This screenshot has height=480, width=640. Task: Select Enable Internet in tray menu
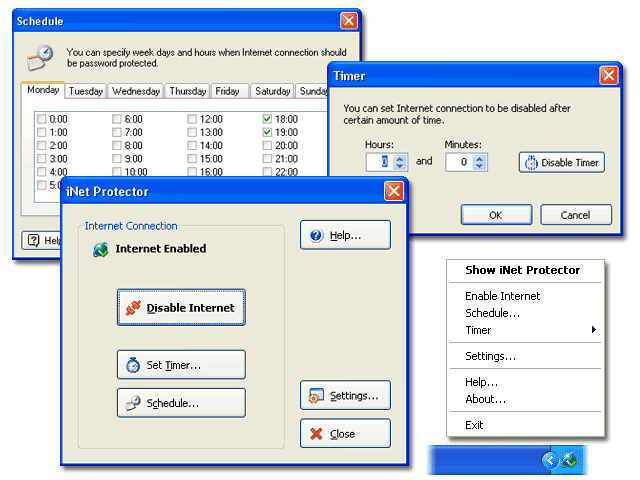click(x=525, y=296)
